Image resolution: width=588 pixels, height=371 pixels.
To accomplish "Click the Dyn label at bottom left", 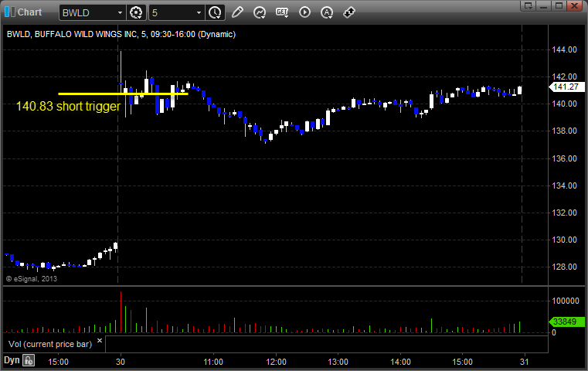I will coord(12,360).
